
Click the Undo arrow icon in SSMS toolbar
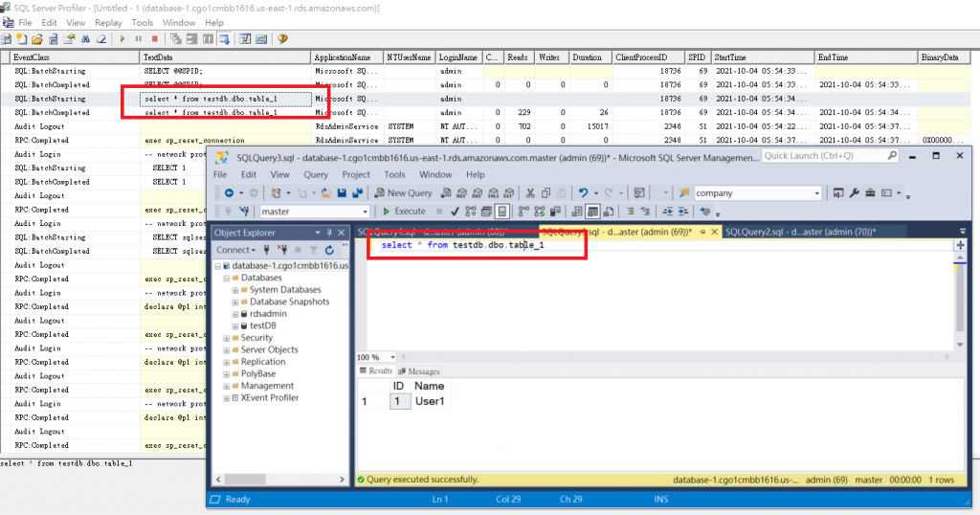[583, 193]
